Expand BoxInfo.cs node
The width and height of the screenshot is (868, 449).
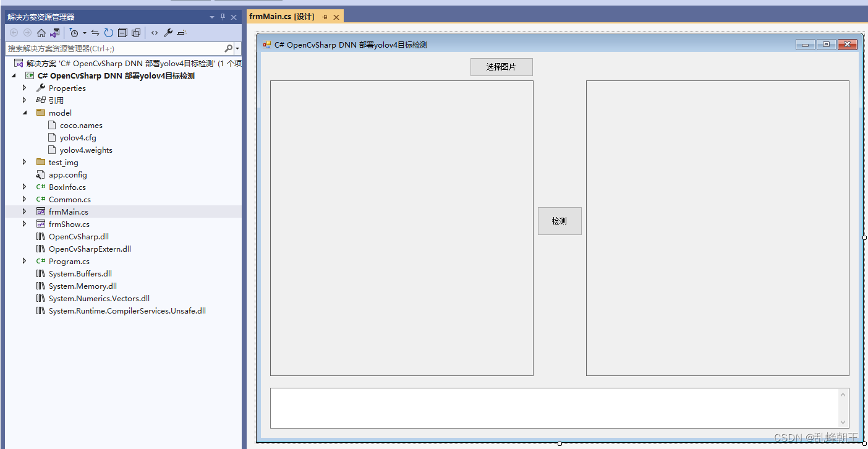coord(25,187)
